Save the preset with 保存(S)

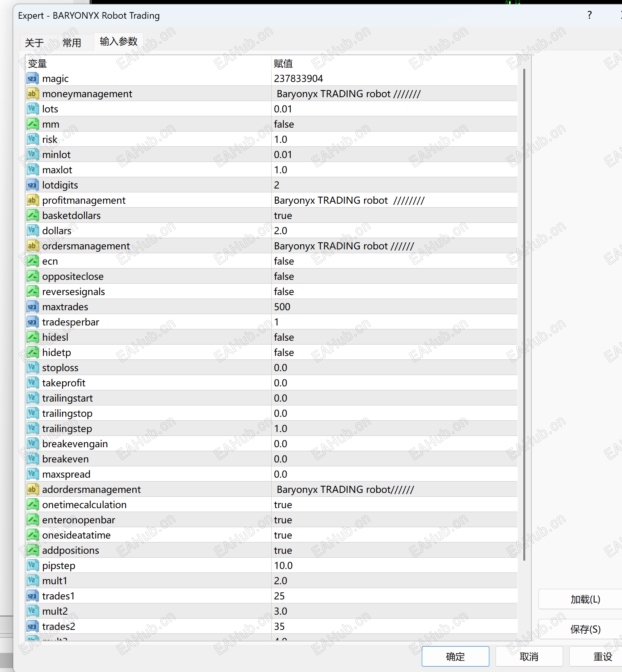[x=580, y=629]
